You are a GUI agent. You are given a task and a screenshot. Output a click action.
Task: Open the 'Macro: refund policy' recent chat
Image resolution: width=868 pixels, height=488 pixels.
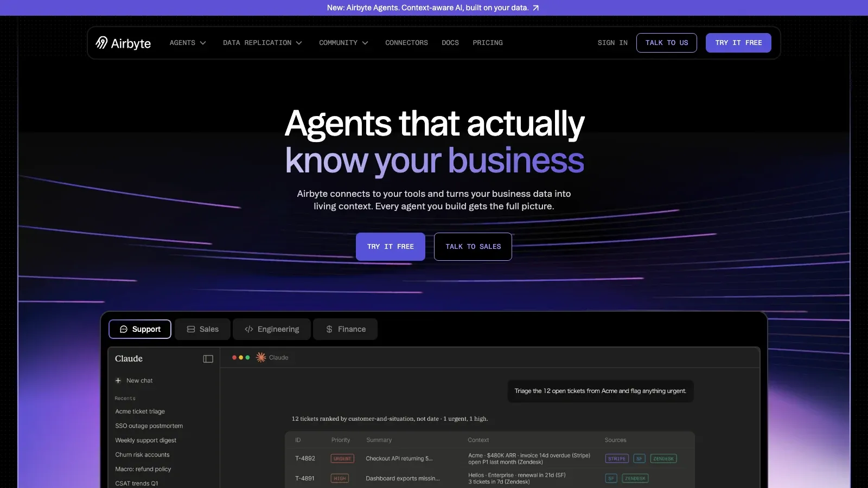143,469
